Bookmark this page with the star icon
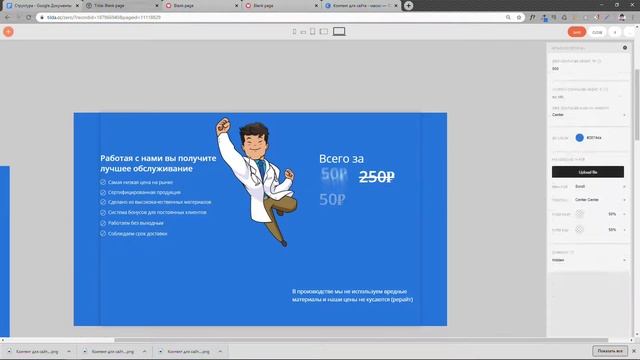Viewport: 640px width, 360px height. tap(519, 18)
